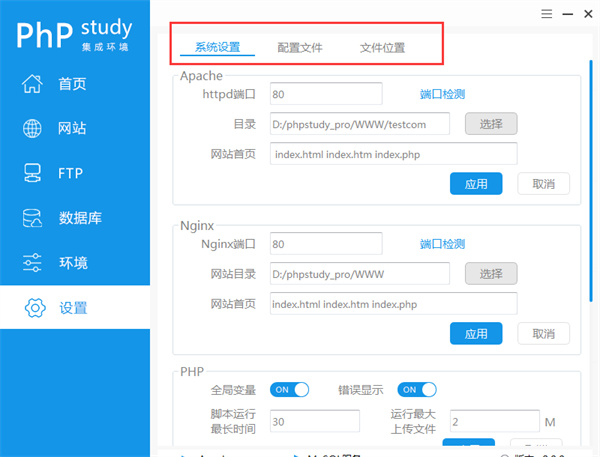The image size is (600, 457).
Task: Minimize the phpstudy window
Action: click(567, 14)
